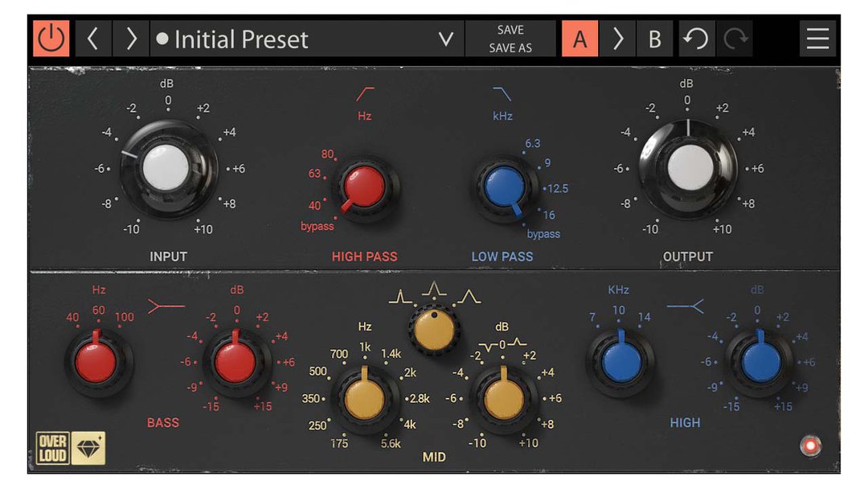
Task: Click the red HIGH PASS filter knob
Action: (364, 187)
